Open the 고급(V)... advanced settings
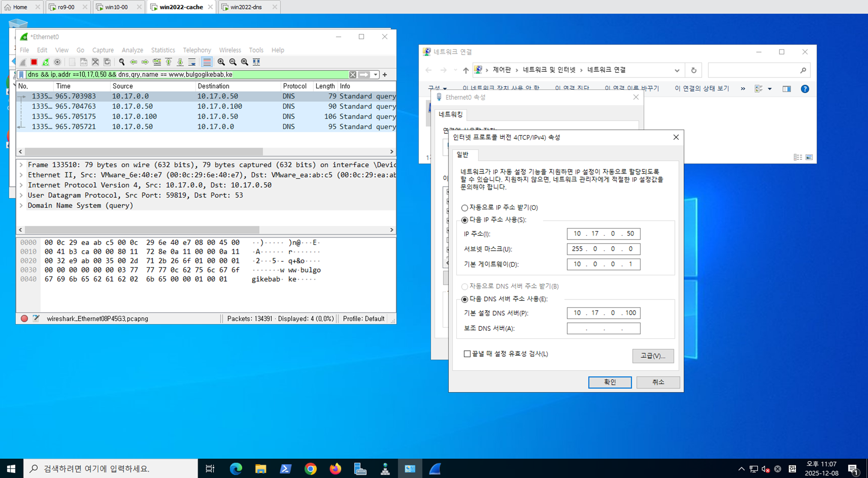Screen dimensions: 868x478 [652, 356]
